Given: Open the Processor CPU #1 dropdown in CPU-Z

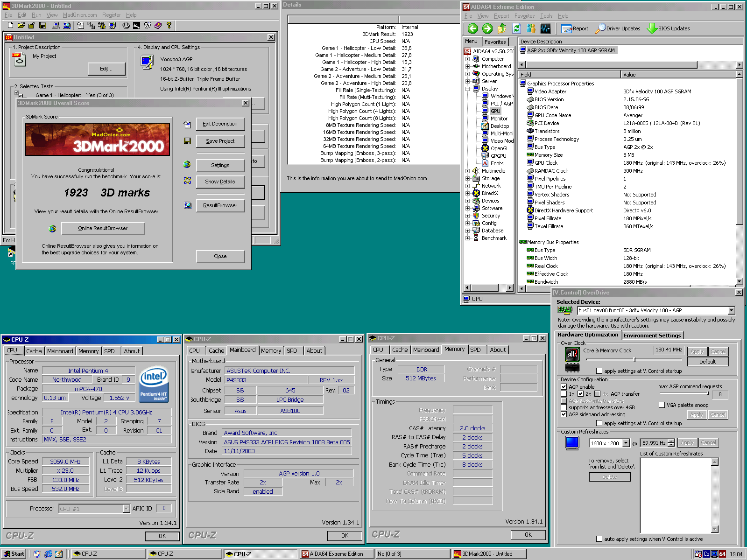Looking at the screenshot, I should pos(126,509).
